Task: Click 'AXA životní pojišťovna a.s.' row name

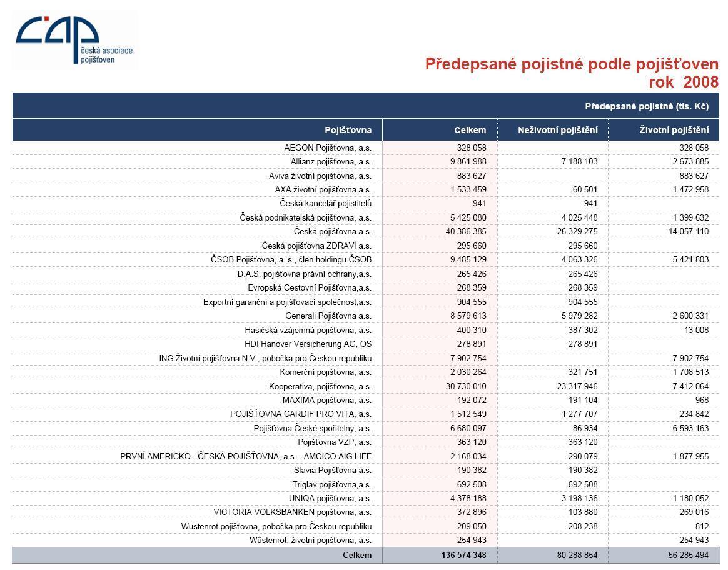Action: click(323, 190)
